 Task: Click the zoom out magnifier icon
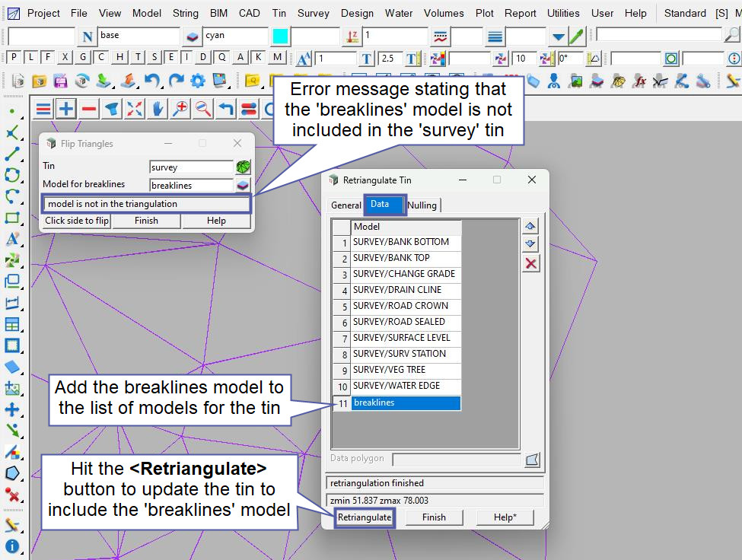[203, 109]
